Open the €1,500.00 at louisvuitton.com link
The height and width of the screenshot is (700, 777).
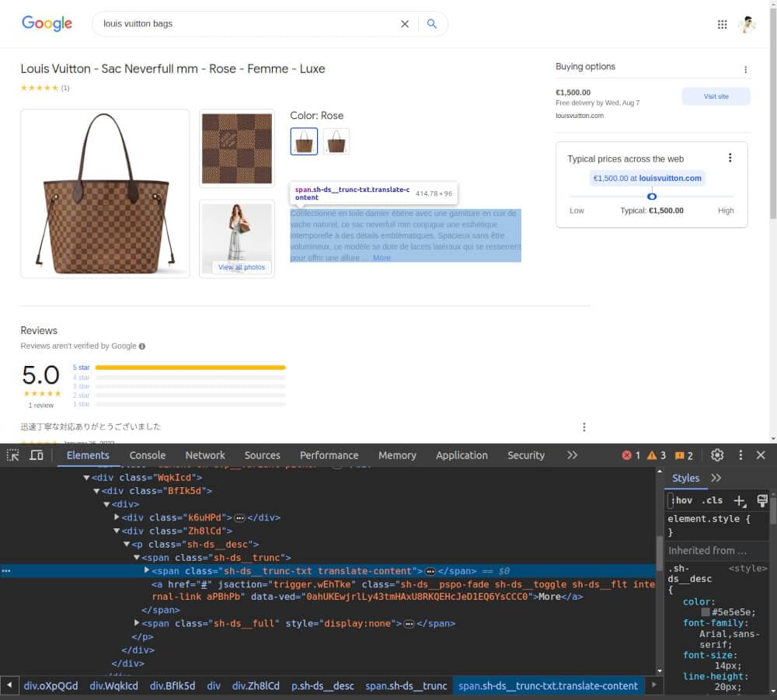point(647,178)
